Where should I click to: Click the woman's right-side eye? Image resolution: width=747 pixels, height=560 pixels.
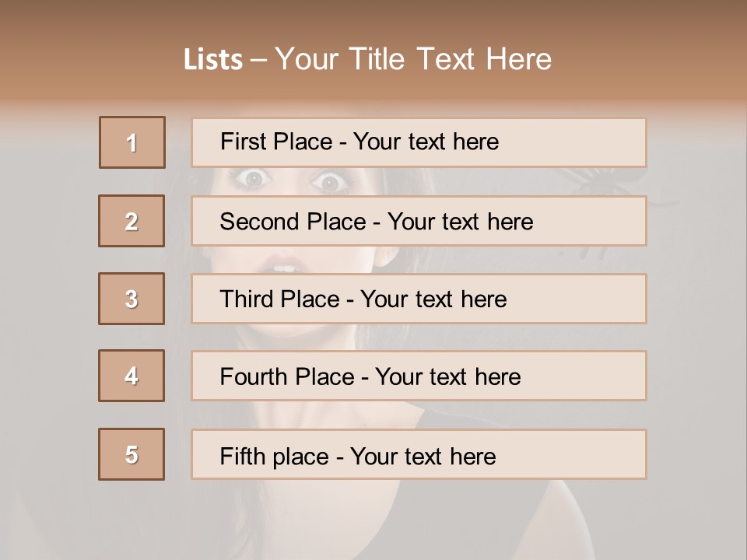click(330, 182)
